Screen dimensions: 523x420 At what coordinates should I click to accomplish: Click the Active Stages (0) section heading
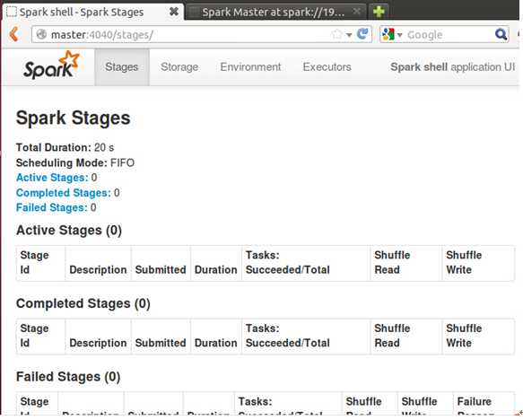[69, 231]
